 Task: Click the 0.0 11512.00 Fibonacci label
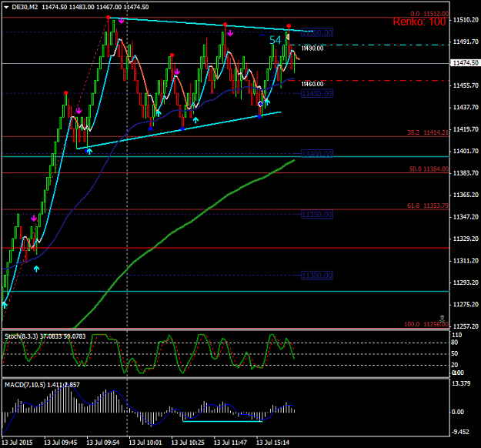coord(429,14)
